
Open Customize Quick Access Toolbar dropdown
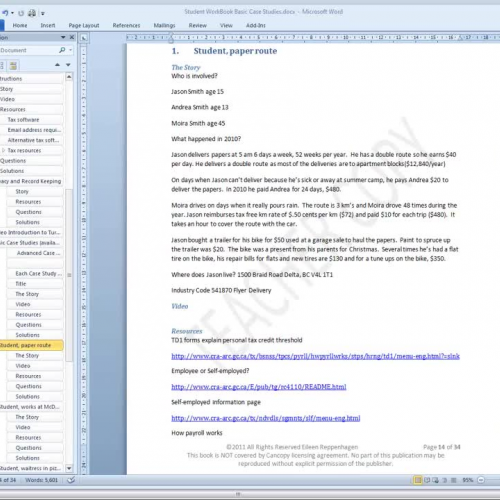point(43,13)
